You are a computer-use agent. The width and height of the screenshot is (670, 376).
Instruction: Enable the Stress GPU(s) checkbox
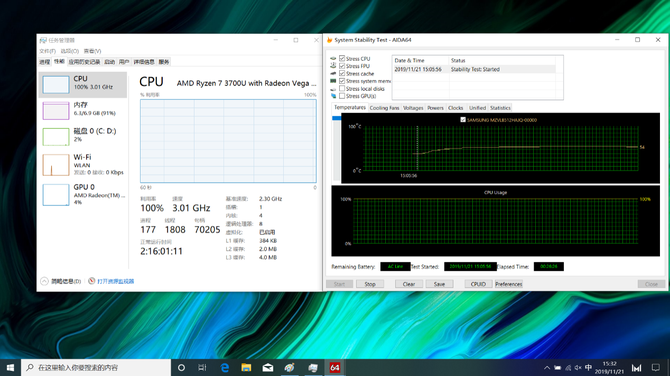342,96
